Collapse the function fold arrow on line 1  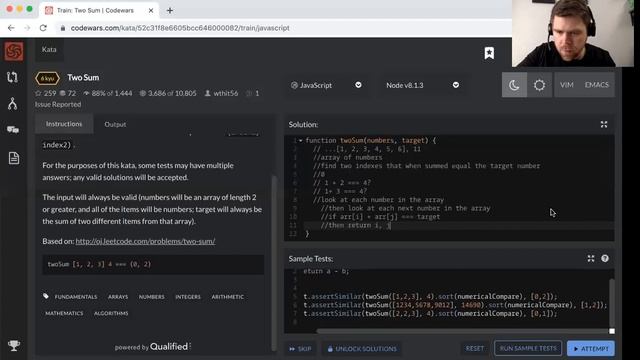pyautogui.click(x=300, y=140)
